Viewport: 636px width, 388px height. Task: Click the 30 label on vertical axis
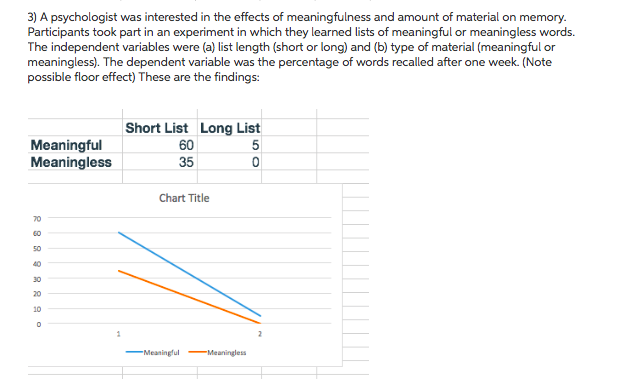[x=37, y=279]
